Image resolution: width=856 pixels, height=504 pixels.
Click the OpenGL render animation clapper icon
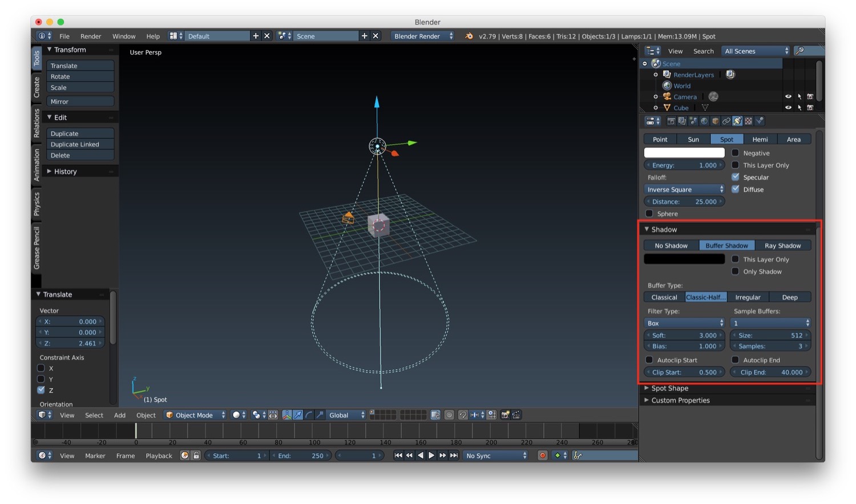(x=516, y=415)
